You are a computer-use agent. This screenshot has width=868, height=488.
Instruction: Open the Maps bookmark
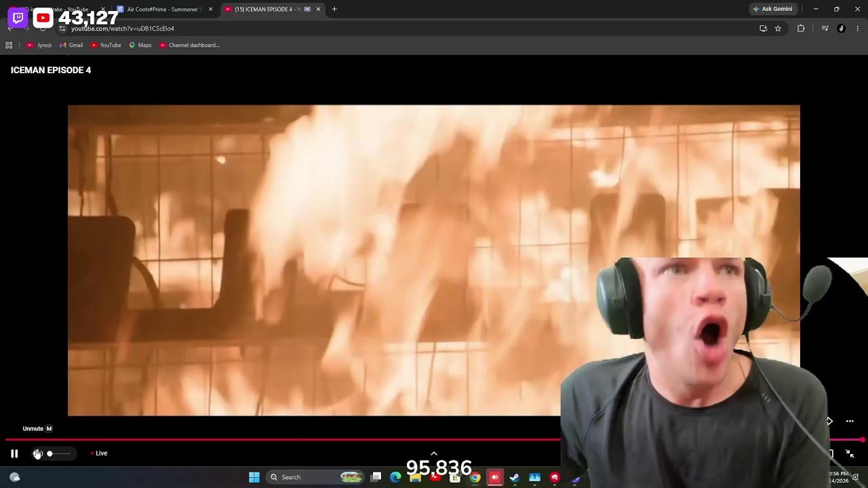tap(140, 45)
